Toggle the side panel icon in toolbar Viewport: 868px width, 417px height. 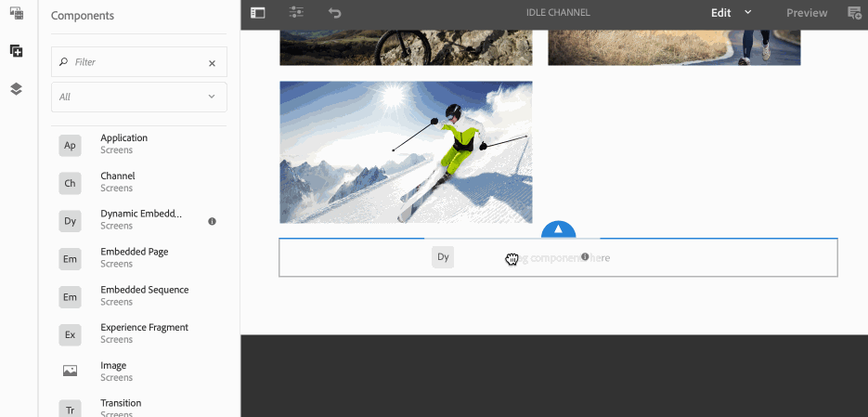click(258, 13)
